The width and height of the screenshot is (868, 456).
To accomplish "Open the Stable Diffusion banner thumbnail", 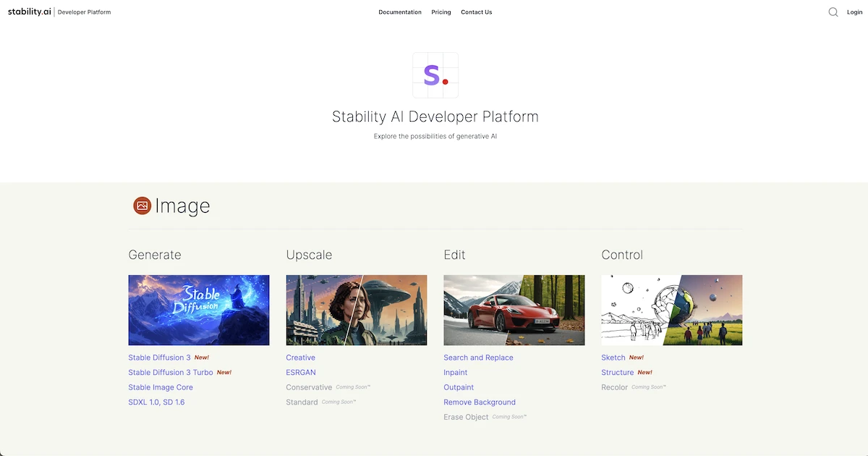I will (199, 310).
